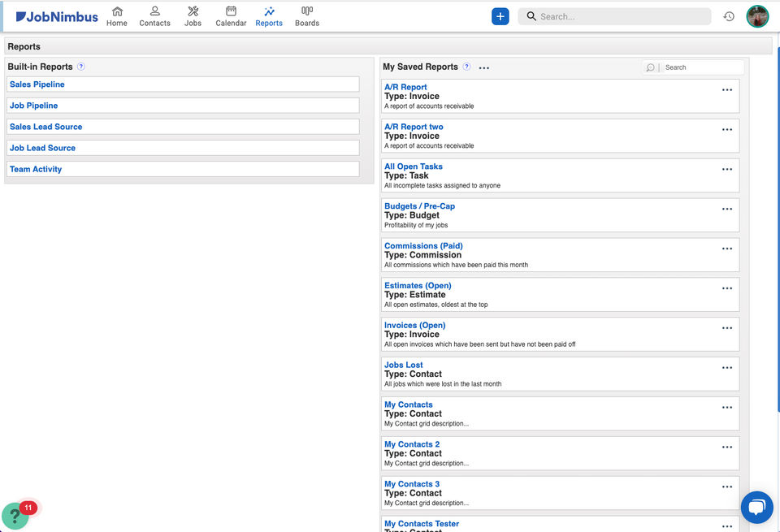Click 'All incomplete tasks assigned to anyone' text
The height and width of the screenshot is (532, 780).
coord(442,185)
